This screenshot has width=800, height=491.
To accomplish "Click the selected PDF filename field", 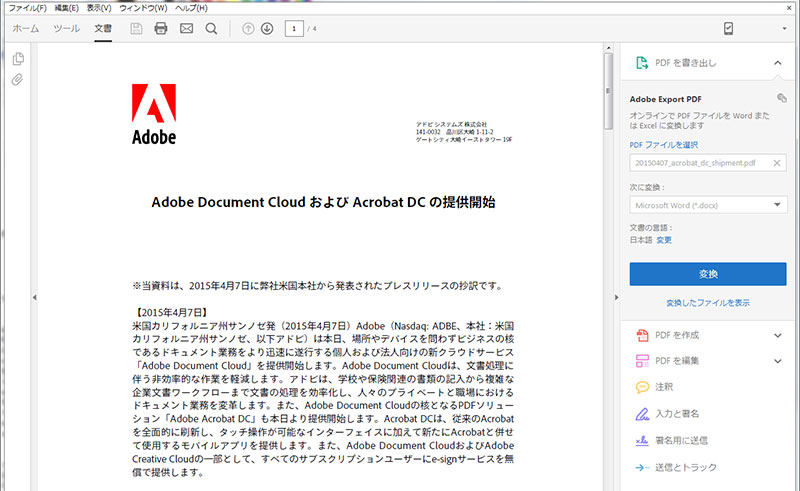I will (x=708, y=163).
